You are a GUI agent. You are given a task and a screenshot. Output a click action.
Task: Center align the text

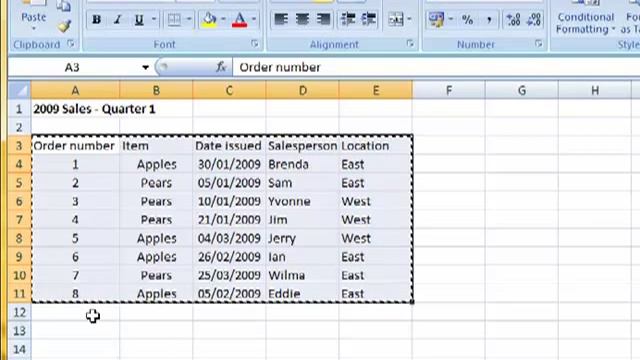pyautogui.click(x=302, y=19)
